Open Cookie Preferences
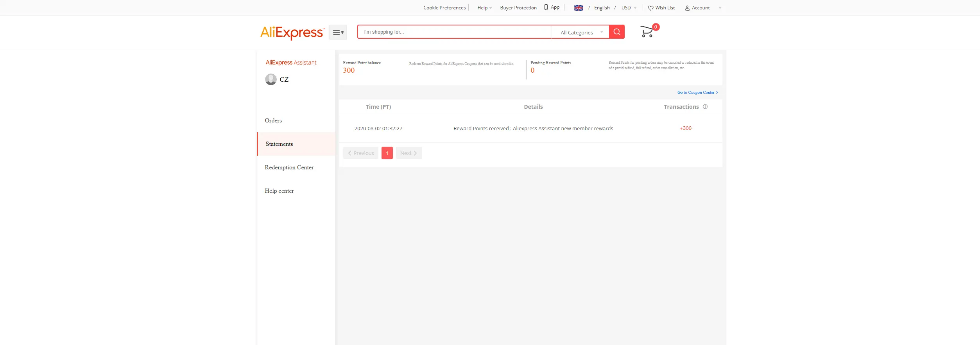The image size is (980, 345). pos(444,8)
